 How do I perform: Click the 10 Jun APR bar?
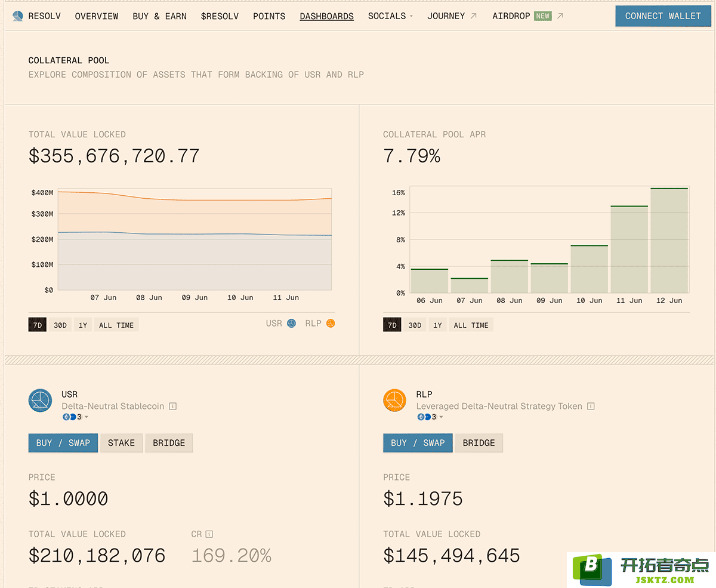point(590,269)
